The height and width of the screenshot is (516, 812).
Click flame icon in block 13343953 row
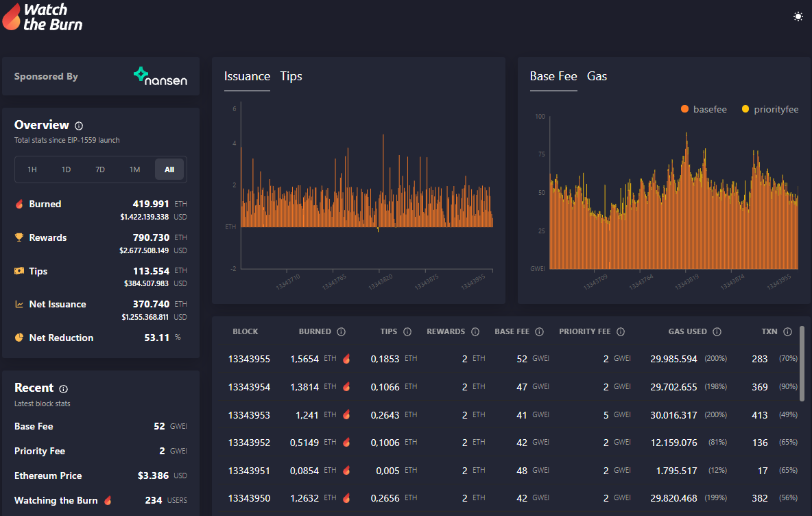click(346, 414)
